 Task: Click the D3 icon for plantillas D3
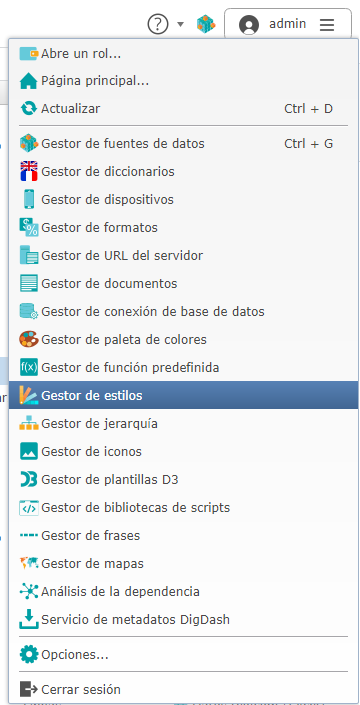(29, 480)
